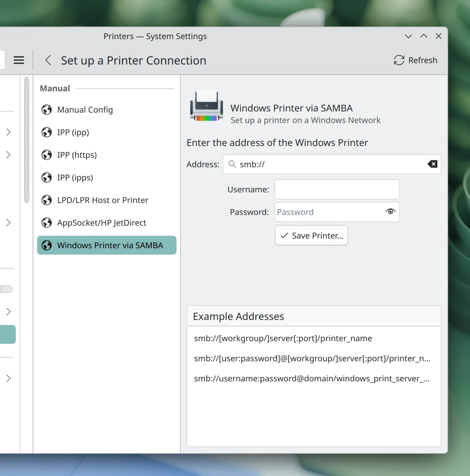This screenshot has height=476, width=470.
Task: Click the Refresh icon on the toolbar
Action: point(399,60)
